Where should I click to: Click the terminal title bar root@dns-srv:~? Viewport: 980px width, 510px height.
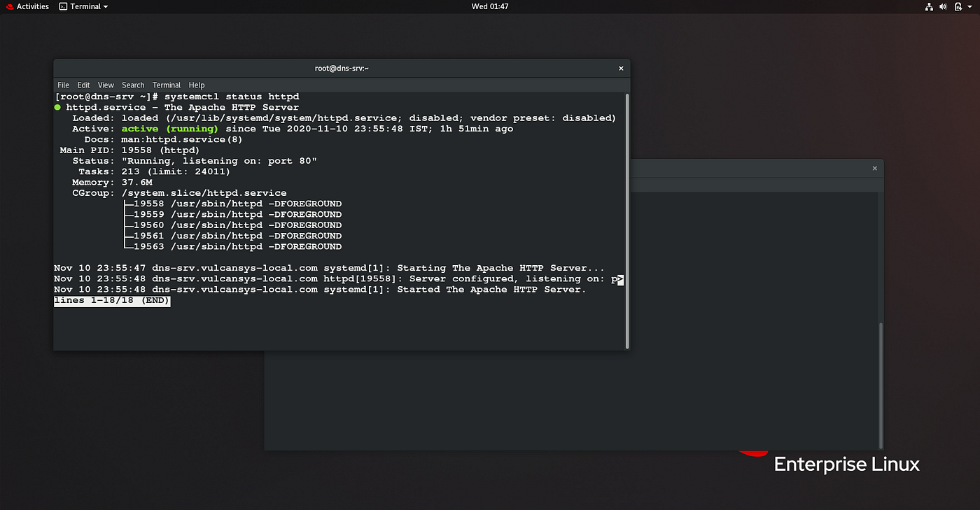coord(342,68)
